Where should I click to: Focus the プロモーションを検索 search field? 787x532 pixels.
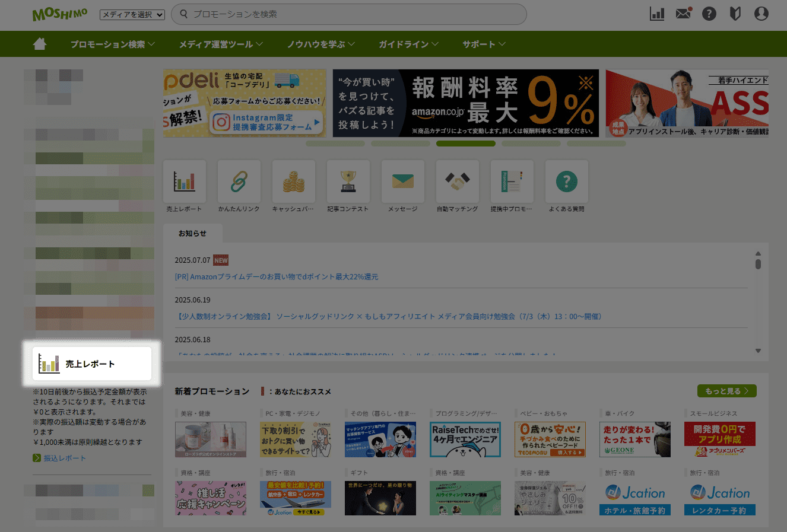[x=349, y=14]
